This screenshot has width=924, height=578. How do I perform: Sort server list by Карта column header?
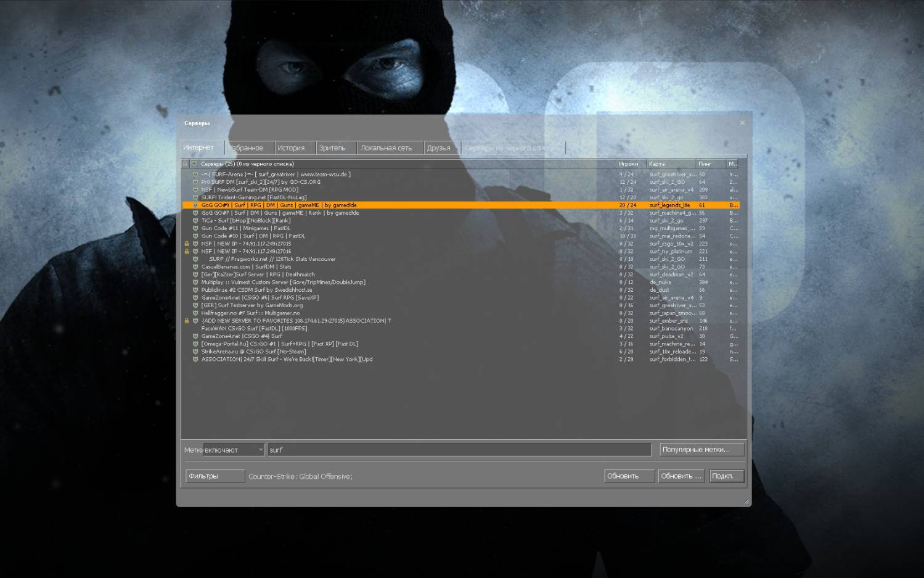670,164
